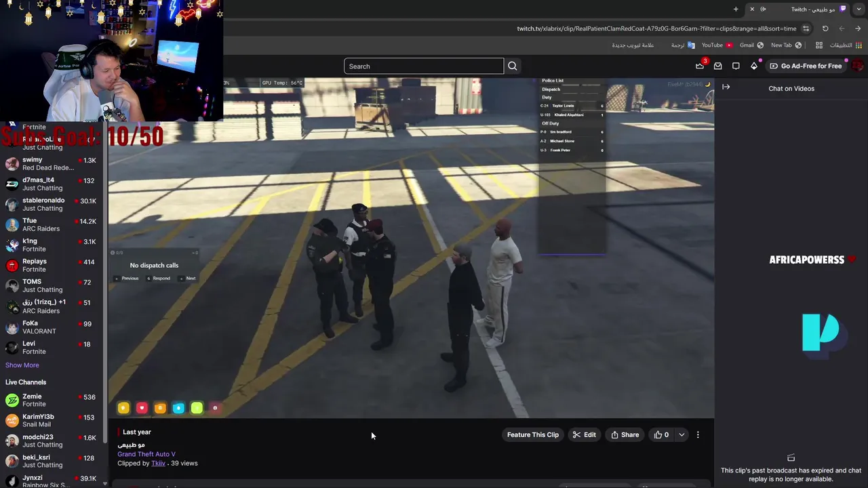Open swimy channel in sidebar
Viewport: 868px width, 488px height.
point(51,163)
